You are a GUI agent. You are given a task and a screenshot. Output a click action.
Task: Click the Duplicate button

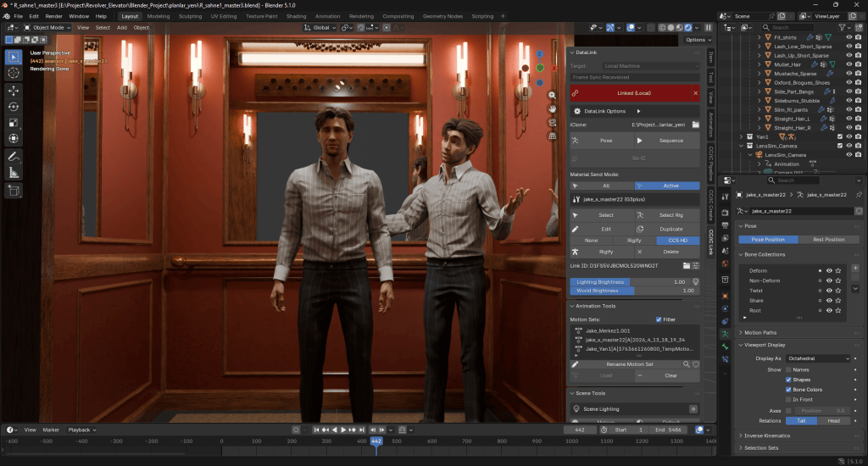pos(667,229)
